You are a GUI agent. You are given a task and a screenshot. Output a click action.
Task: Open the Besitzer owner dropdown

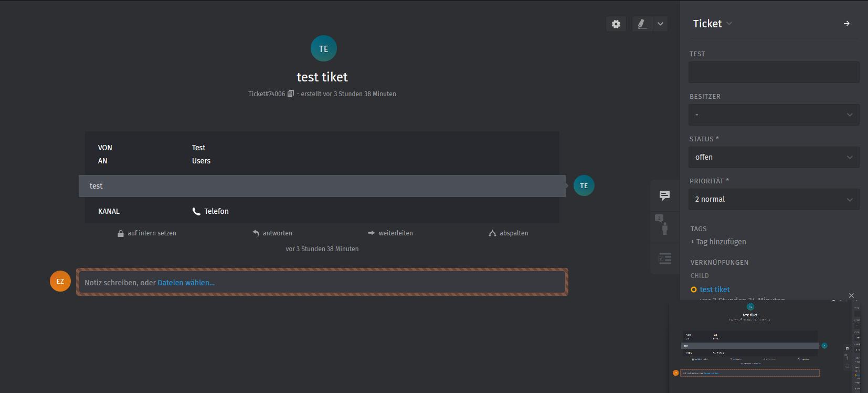pyautogui.click(x=774, y=115)
